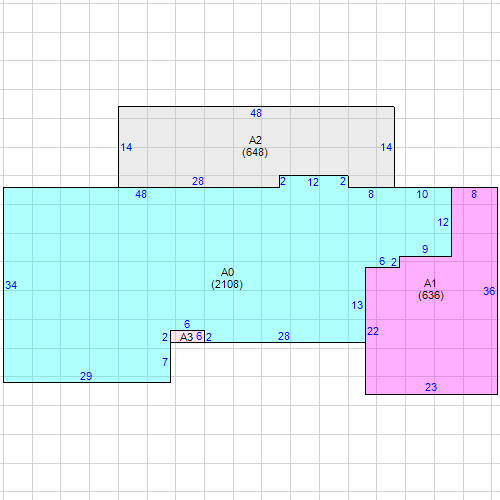
Task: Click the 9 dimension label
Action: click(425, 249)
